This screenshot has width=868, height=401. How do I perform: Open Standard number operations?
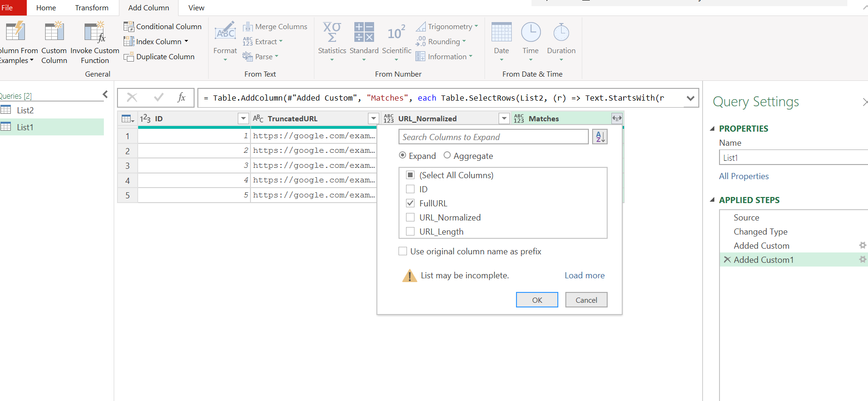click(364, 42)
